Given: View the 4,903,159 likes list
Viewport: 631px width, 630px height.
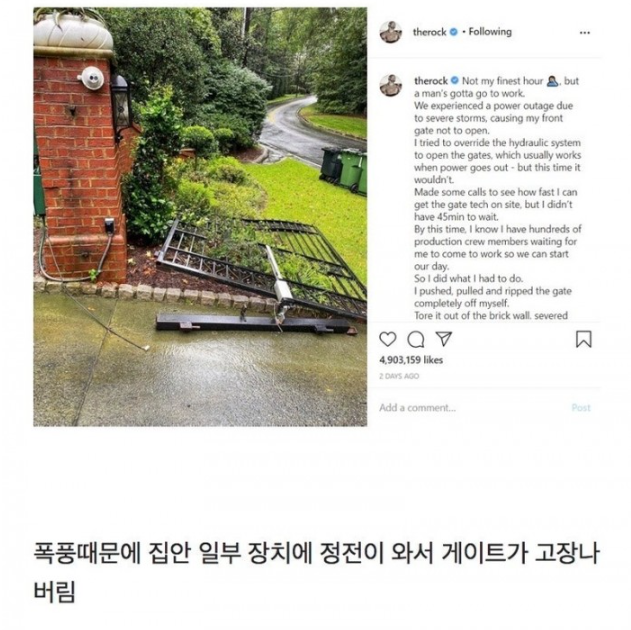Looking at the screenshot, I should (x=411, y=360).
